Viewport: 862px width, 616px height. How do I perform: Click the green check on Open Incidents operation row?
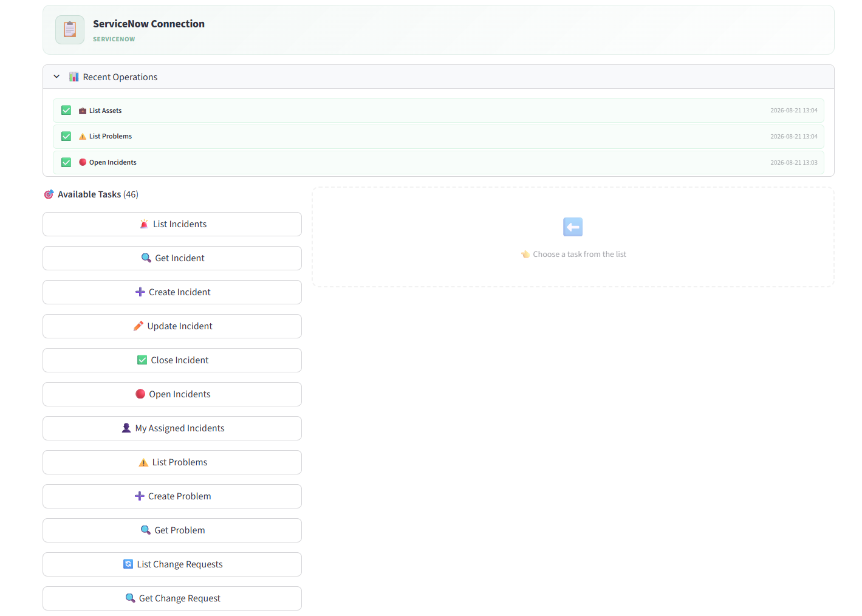[x=66, y=162]
